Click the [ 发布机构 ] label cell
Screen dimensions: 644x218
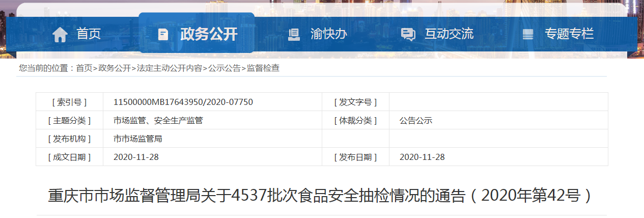tap(70, 139)
